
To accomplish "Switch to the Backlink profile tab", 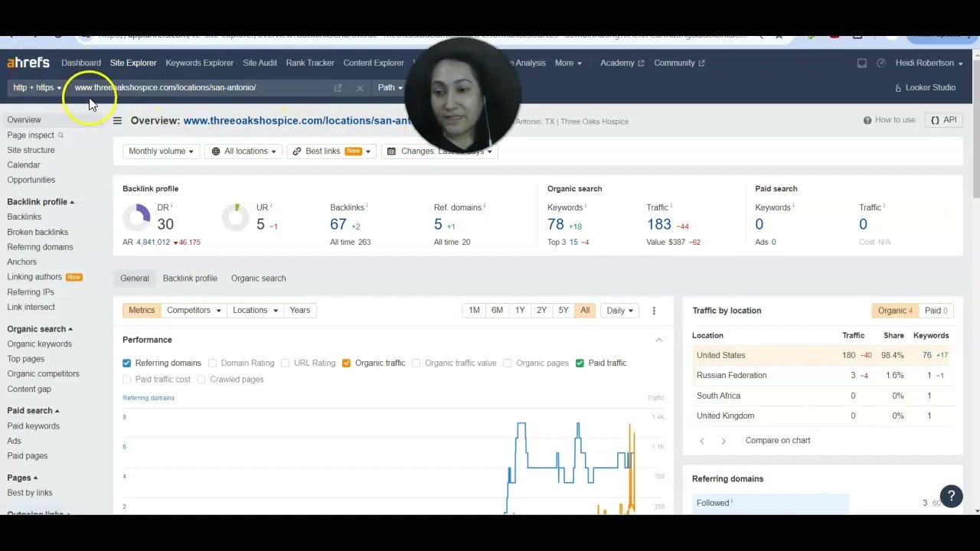I will pos(190,279).
